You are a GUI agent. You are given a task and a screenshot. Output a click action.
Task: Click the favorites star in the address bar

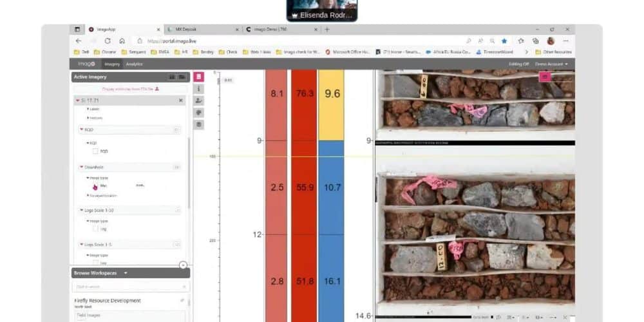[x=504, y=41]
